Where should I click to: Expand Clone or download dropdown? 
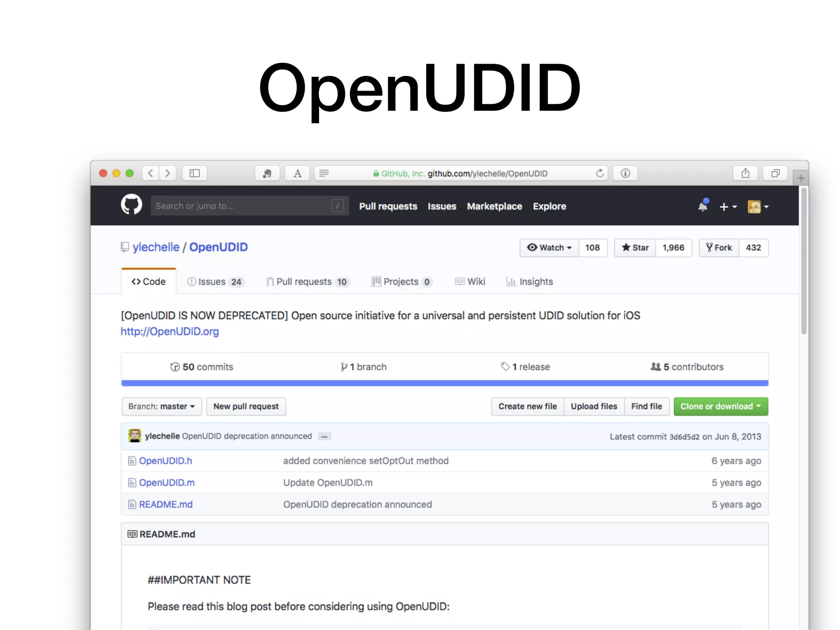tap(721, 406)
